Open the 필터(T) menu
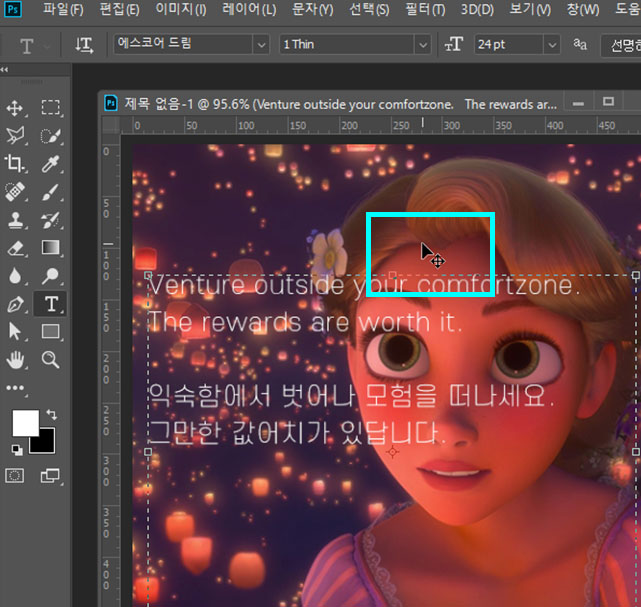Viewport: 641px width, 607px height. [425, 9]
